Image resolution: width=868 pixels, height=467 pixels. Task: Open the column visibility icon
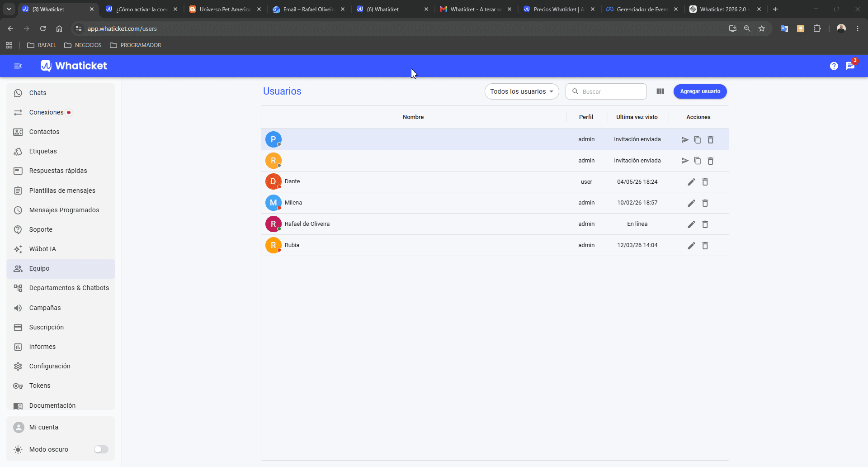pos(660,91)
